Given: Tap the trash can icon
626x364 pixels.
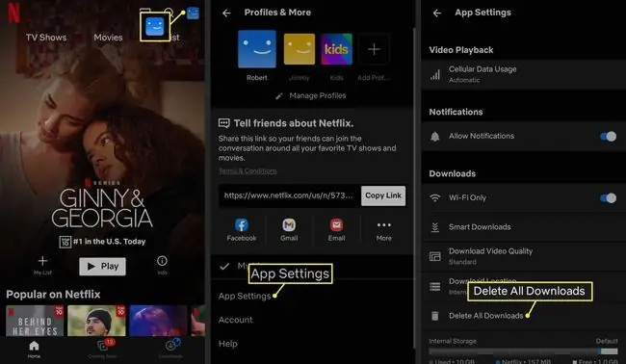Looking at the screenshot, I should tap(435, 316).
